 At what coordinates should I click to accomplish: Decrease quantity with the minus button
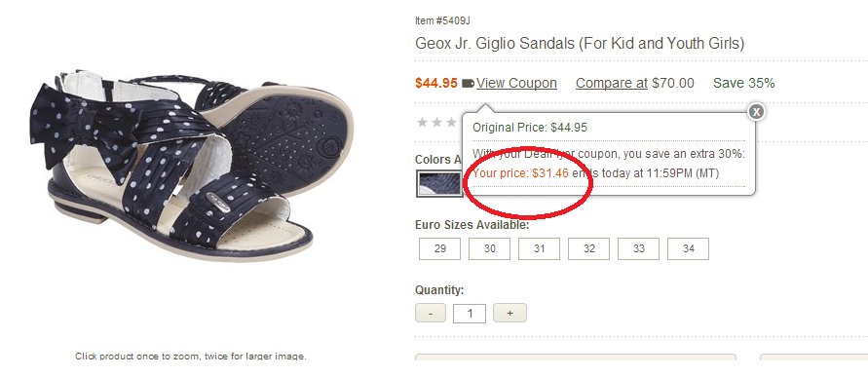(431, 313)
